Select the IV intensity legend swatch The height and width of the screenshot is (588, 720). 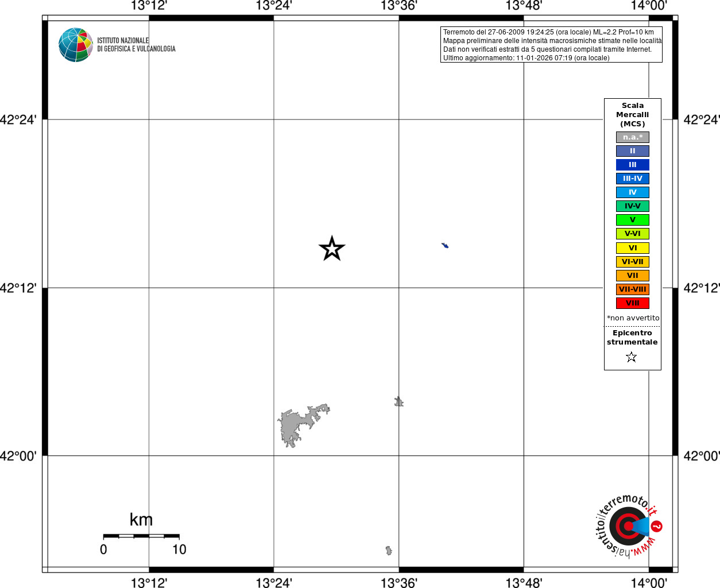pos(633,192)
